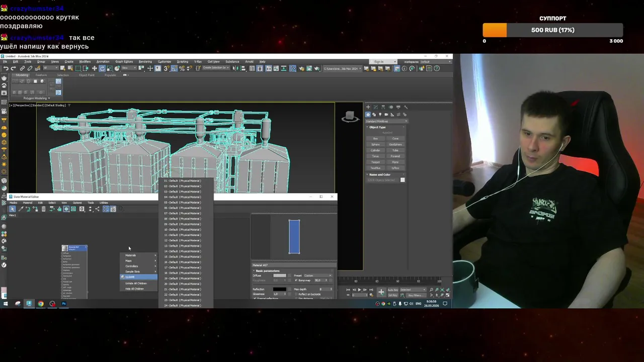This screenshot has width=644, height=362.
Task: Select the Lights category in Create panel
Action: (x=380, y=115)
